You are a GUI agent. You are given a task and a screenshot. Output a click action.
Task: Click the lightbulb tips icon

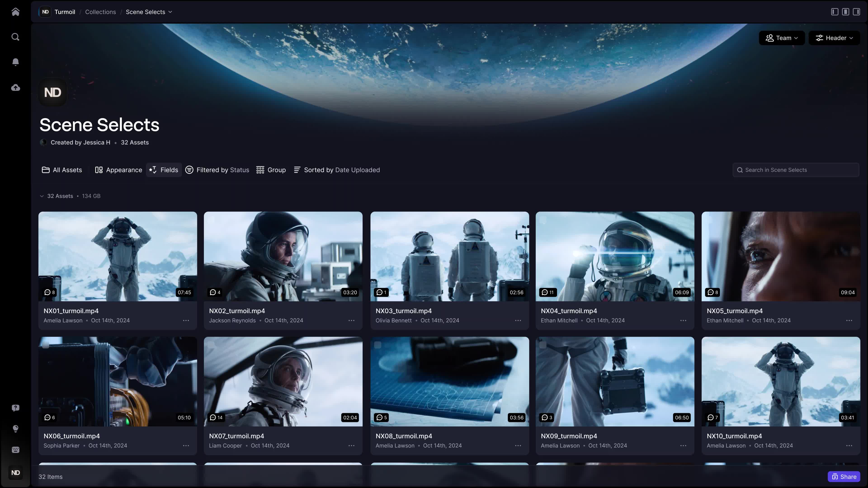(x=16, y=428)
